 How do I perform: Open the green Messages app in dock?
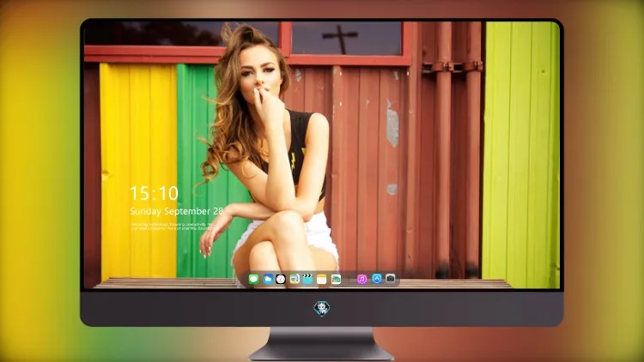[x=253, y=279]
